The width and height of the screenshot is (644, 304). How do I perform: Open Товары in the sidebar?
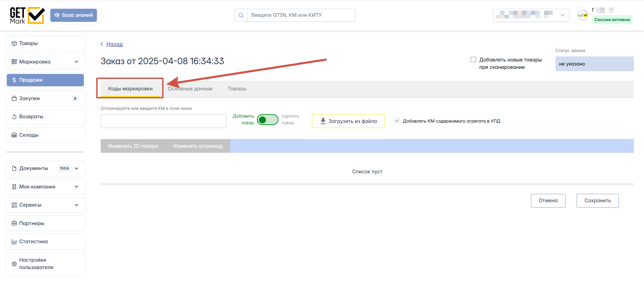[x=45, y=43]
